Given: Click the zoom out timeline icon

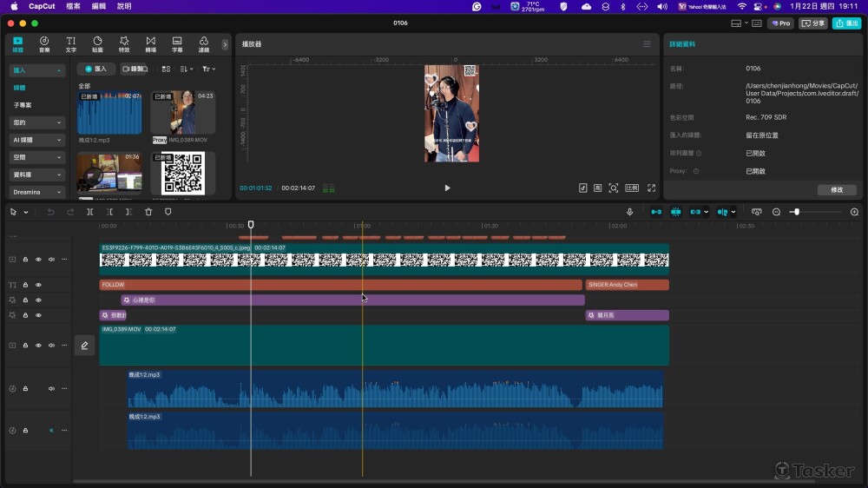Looking at the screenshot, I should (776, 212).
